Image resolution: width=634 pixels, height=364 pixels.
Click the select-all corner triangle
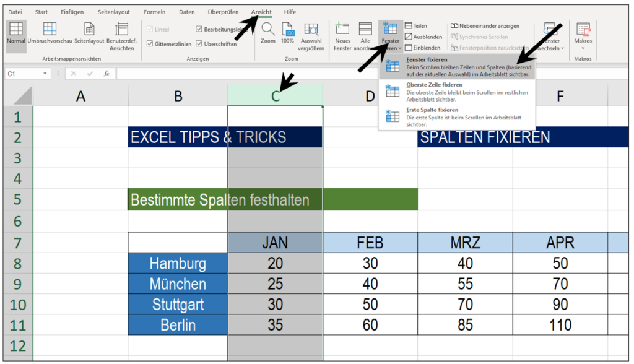(23, 96)
